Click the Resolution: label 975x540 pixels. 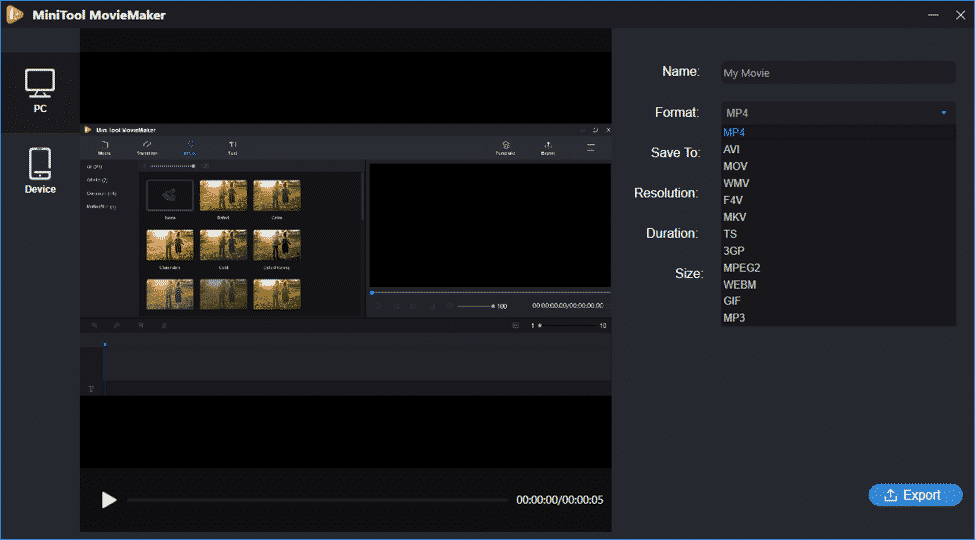[666, 193]
